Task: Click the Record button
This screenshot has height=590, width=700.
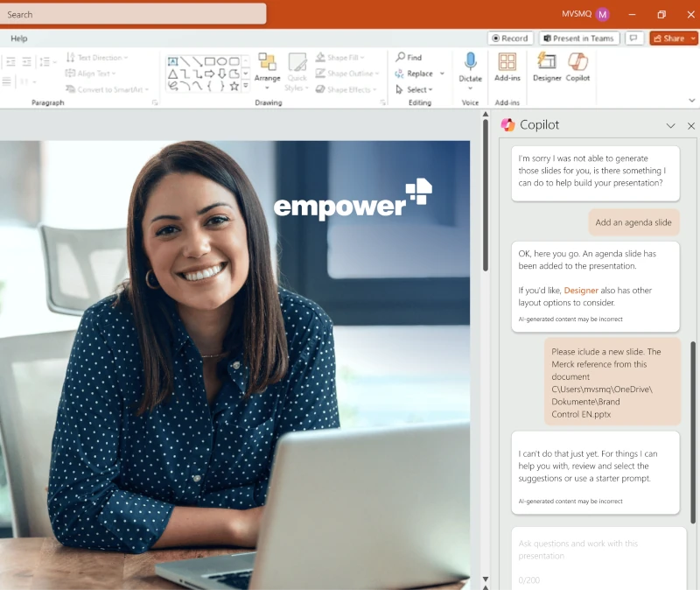Action: [510, 39]
